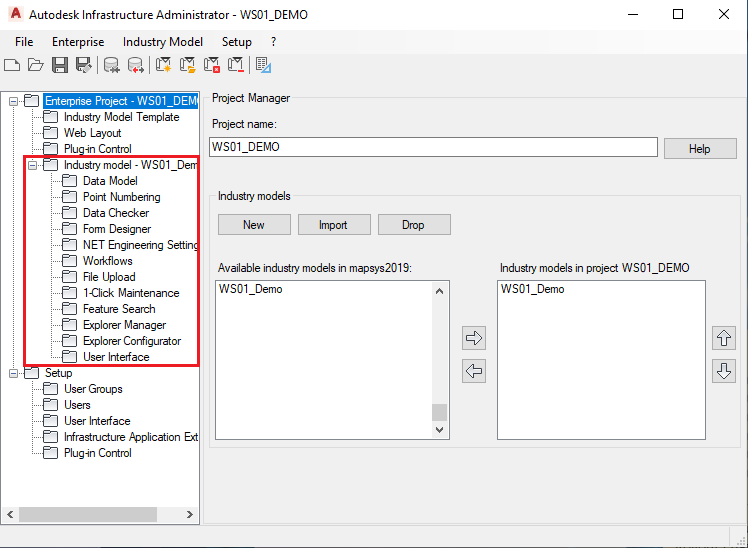Click the right arrow to add model to project

tap(474, 338)
